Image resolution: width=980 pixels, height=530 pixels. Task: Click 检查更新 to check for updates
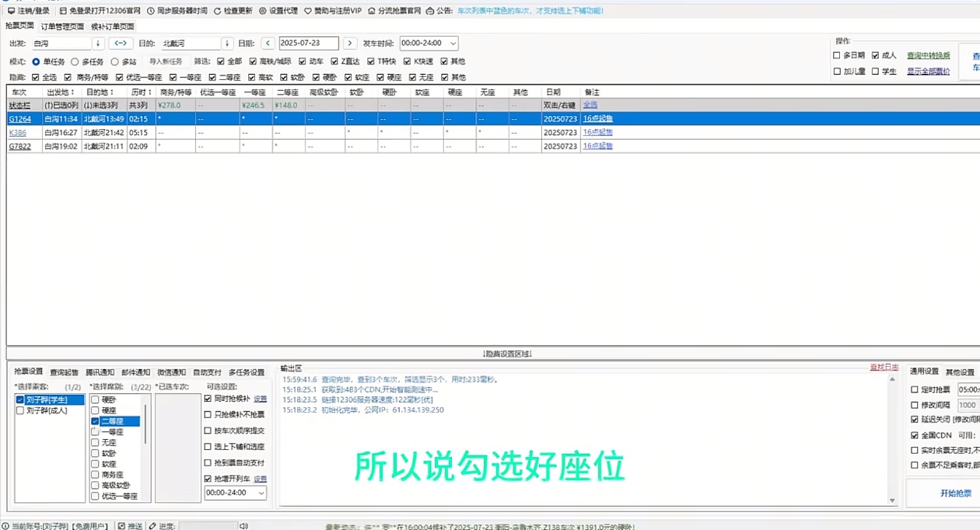point(218,11)
